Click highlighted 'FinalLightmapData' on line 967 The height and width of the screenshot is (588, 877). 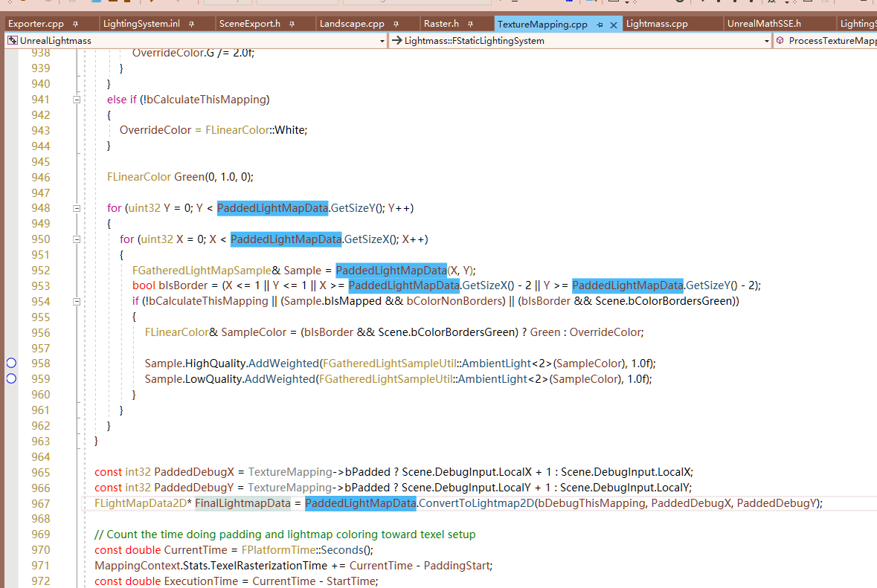242,503
